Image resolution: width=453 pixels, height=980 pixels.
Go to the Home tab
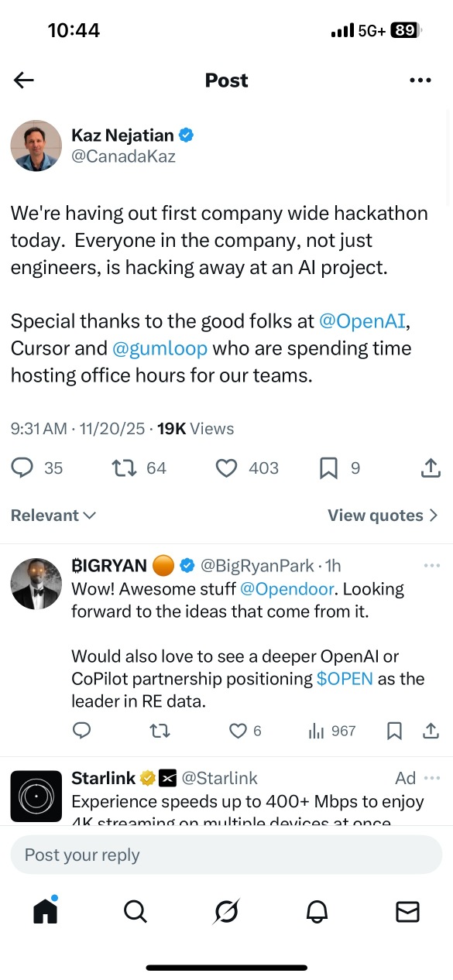[x=46, y=911]
